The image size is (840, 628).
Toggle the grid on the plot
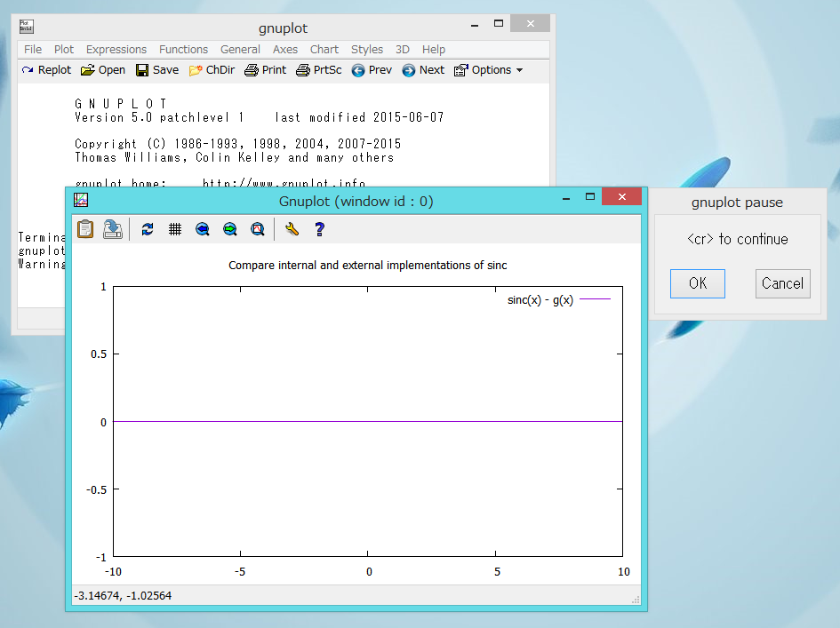click(x=174, y=229)
